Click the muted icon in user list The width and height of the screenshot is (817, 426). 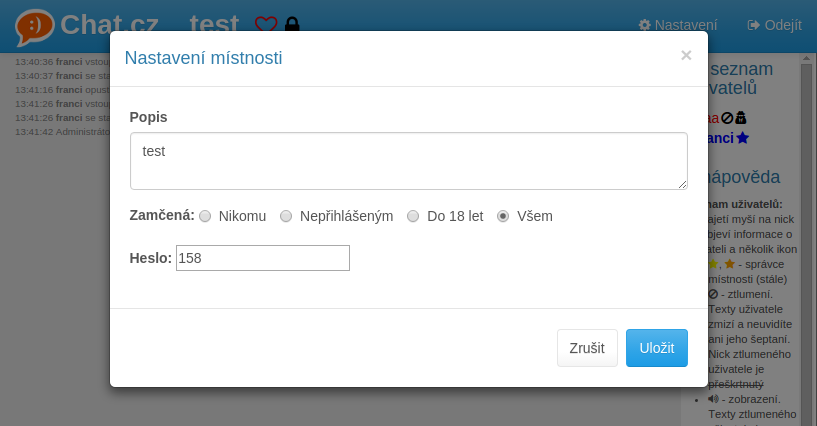point(727,117)
